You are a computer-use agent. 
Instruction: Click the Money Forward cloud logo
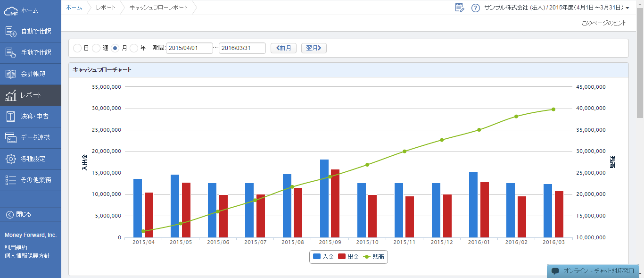tap(10, 10)
